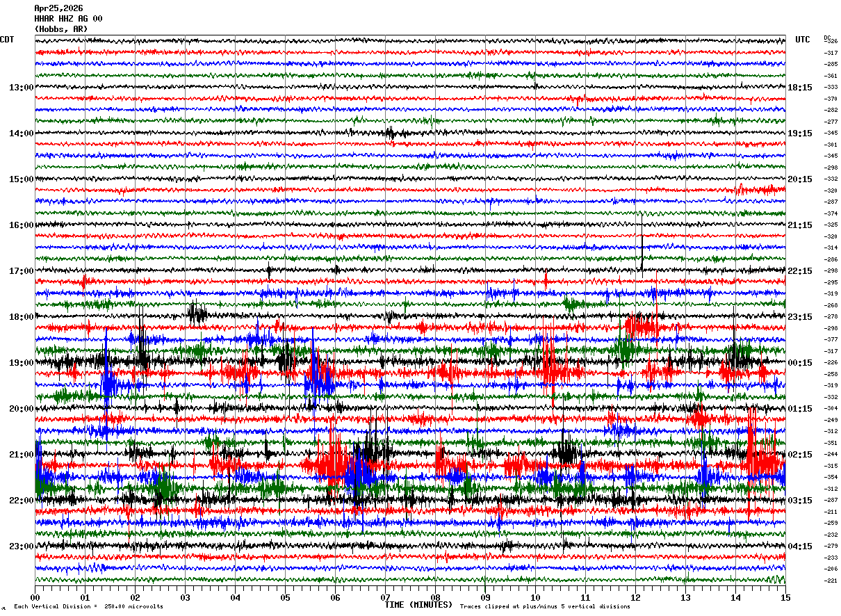Click the CDT time label '14:00'
The height and width of the screenshot is (616, 841).
22,133
